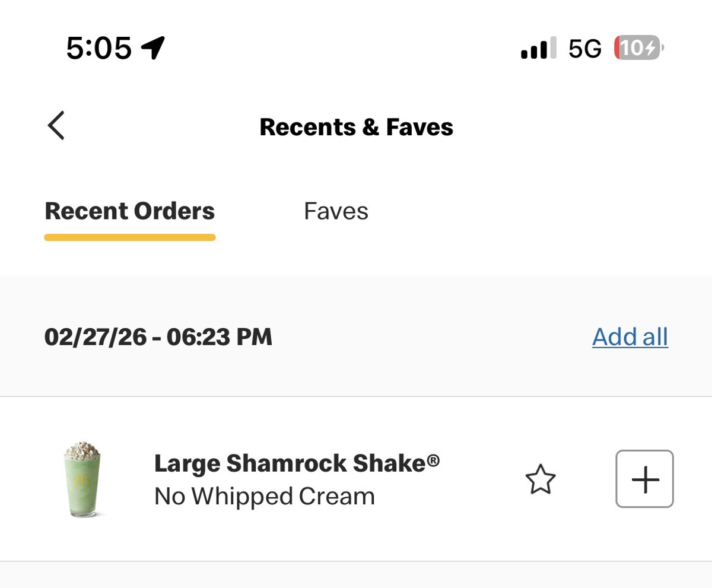
Task: Click the whipped cream topping in shake image
Action: click(x=82, y=450)
